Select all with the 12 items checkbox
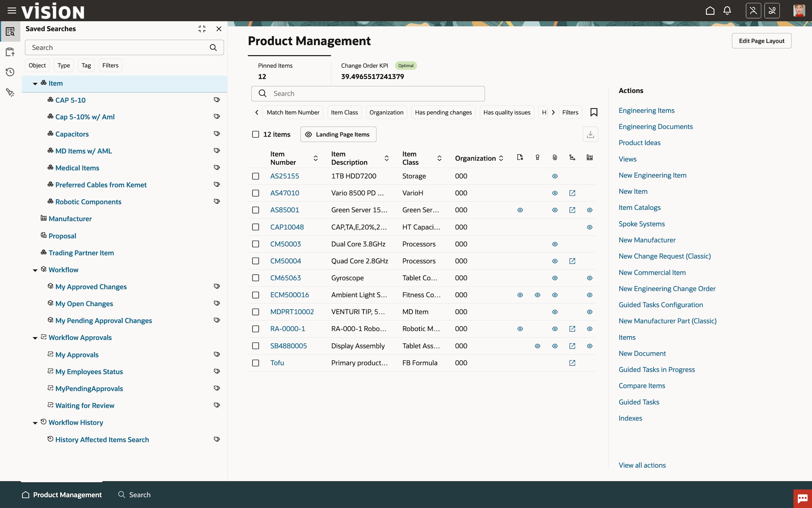Viewport: 812px width, 508px height. pyautogui.click(x=255, y=134)
